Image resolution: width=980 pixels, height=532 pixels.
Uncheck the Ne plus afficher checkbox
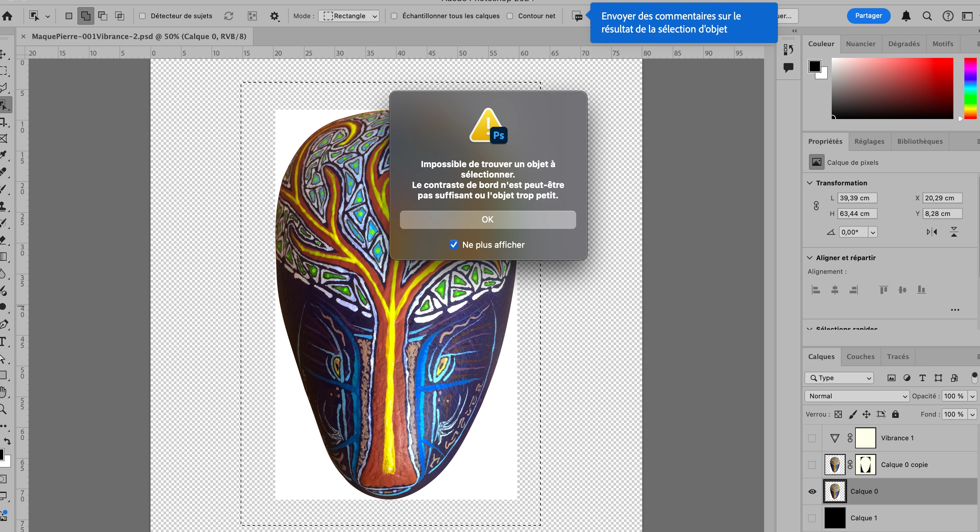click(454, 245)
